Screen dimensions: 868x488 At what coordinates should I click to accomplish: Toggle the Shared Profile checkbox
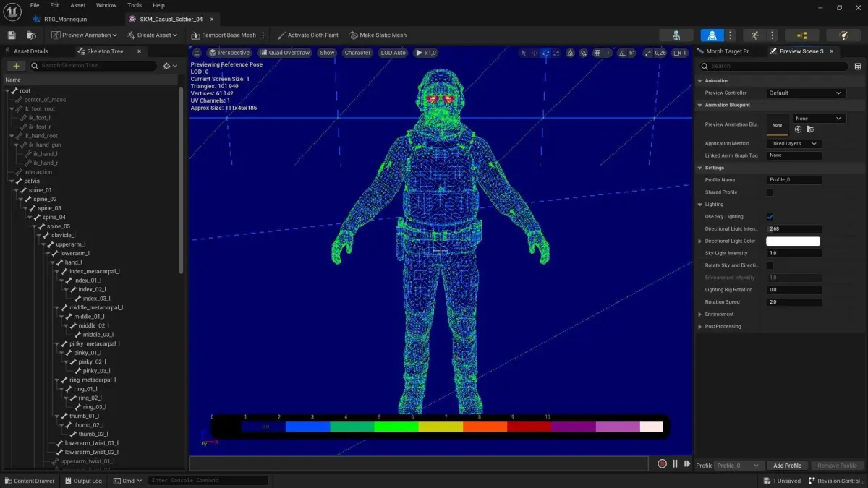(x=770, y=192)
